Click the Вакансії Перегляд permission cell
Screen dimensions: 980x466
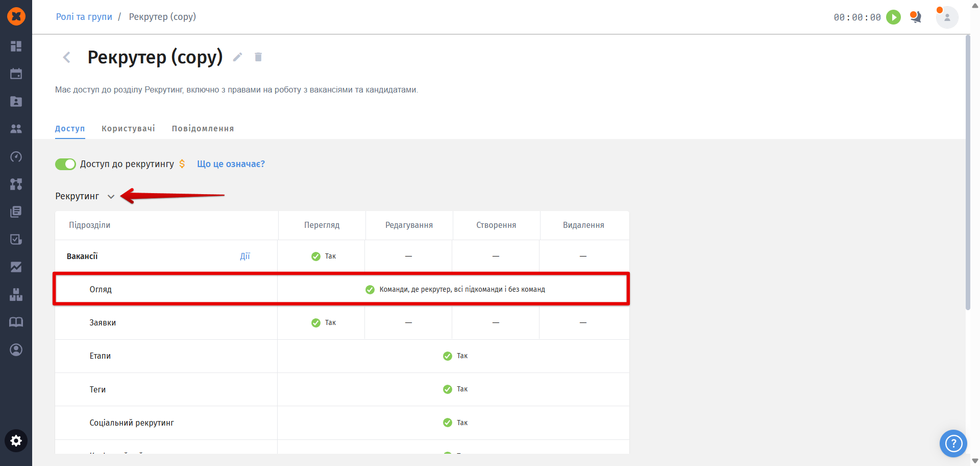coord(322,257)
